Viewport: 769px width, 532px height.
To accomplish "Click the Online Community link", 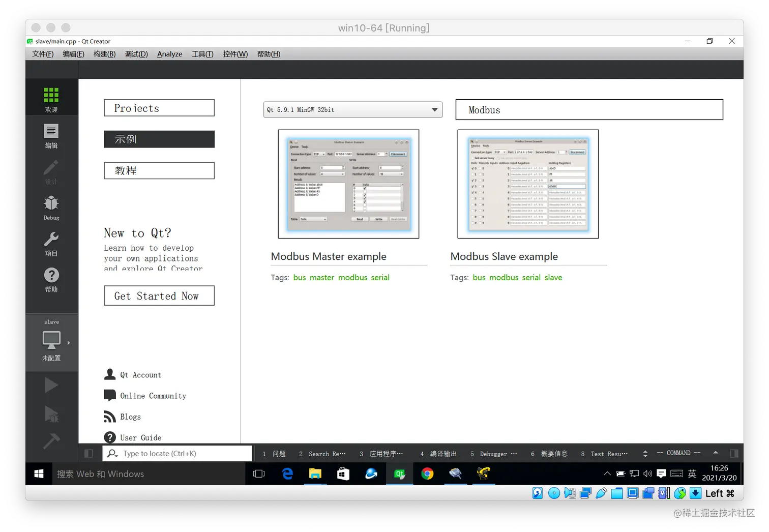I will (x=153, y=396).
